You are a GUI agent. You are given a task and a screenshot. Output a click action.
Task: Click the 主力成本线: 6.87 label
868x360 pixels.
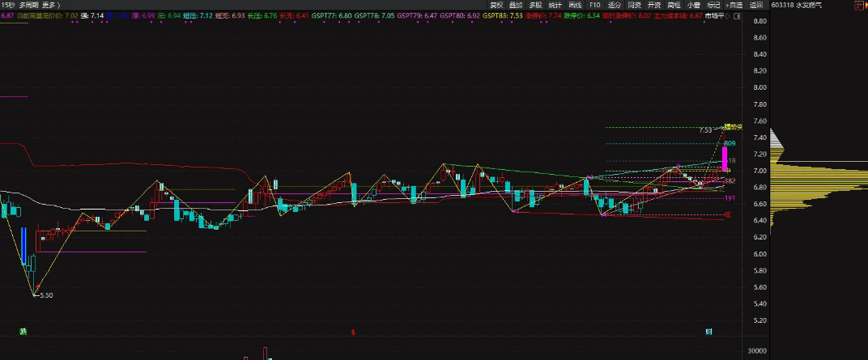[679, 15]
